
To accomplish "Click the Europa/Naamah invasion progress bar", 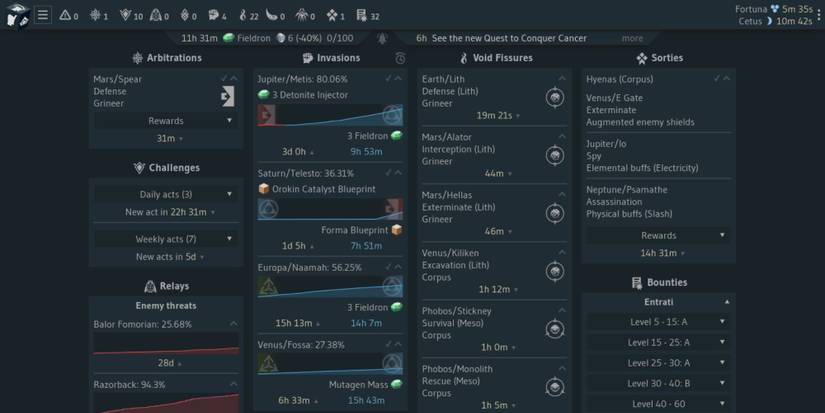I will (x=330, y=287).
